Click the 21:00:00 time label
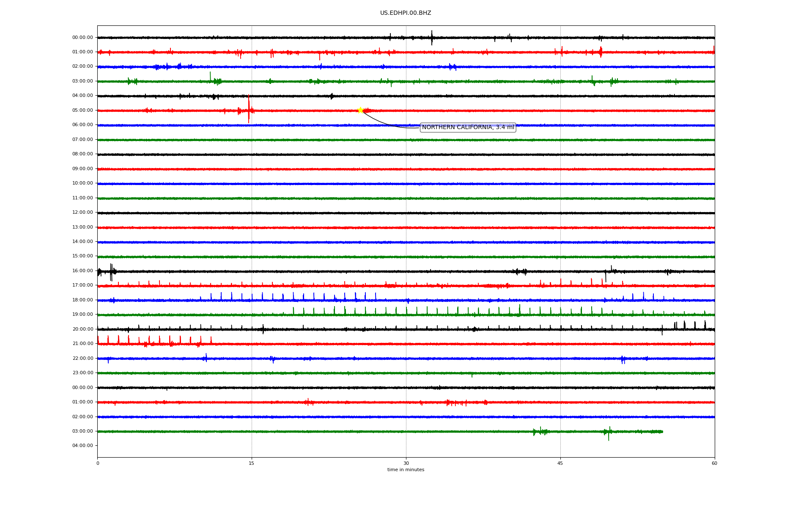The image size is (812, 508). click(x=82, y=344)
